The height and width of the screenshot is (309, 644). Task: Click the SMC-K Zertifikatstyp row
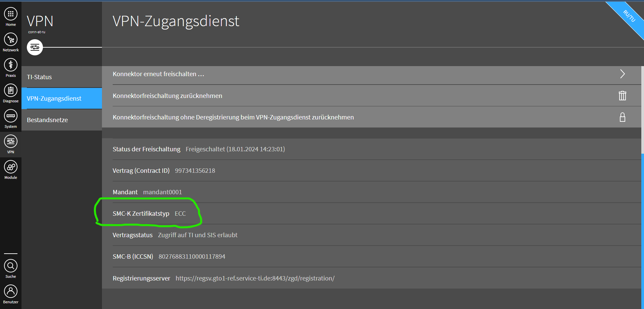pyautogui.click(x=149, y=213)
